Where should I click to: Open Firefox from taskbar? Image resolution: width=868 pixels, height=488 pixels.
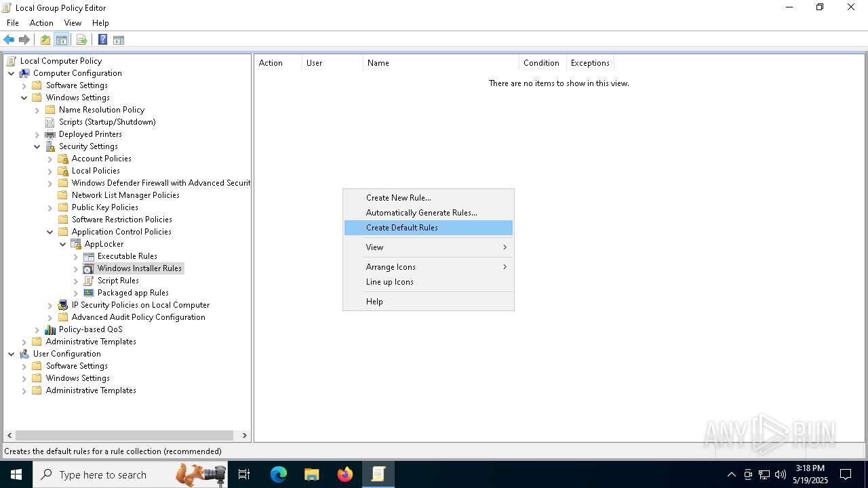click(344, 474)
